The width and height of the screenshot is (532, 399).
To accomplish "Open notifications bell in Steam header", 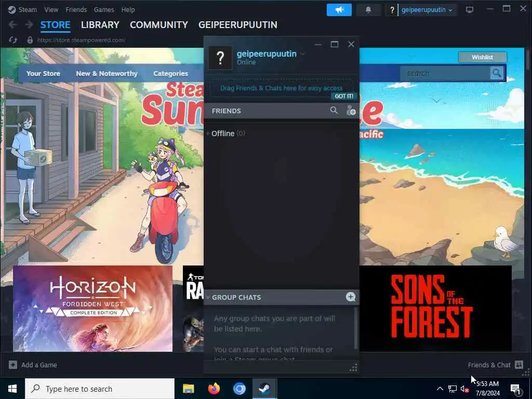I will (368, 10).
